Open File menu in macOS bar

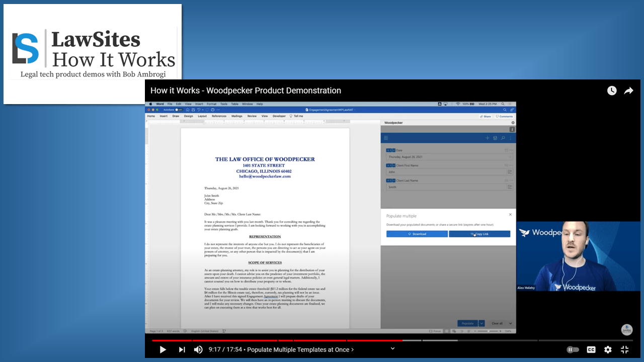[170, 104]
